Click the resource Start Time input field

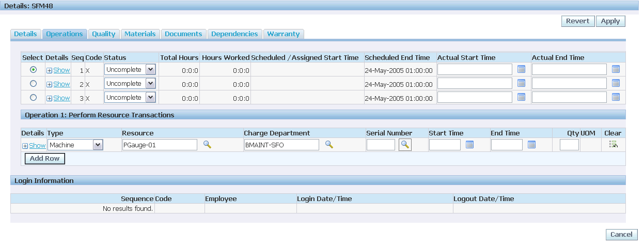click(x=445, y=145)
